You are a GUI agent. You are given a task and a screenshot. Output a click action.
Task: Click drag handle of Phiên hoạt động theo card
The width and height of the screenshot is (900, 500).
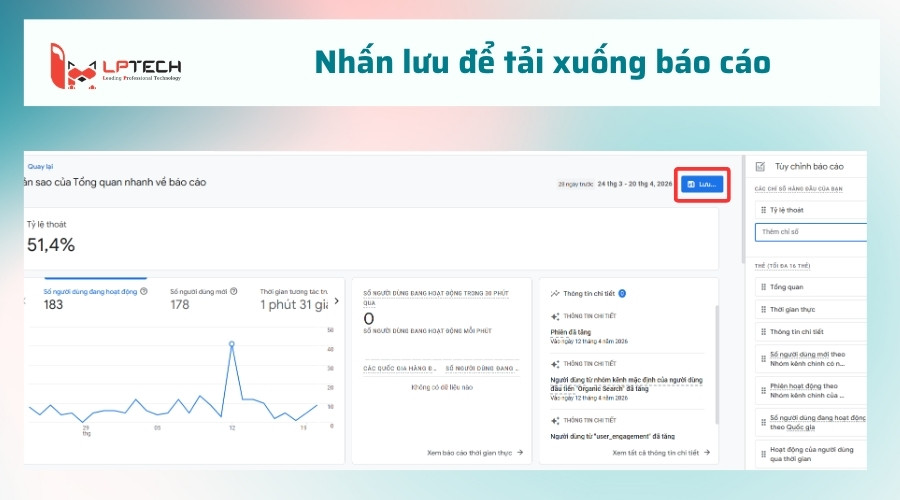tap(763, 390)
